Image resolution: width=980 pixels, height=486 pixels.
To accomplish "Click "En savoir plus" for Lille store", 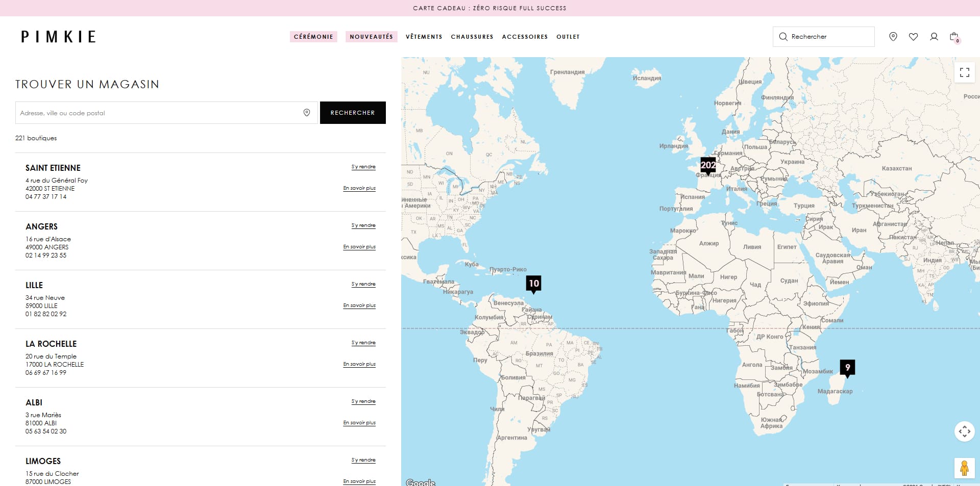I will pyautogui.click(x=359, y=305).
